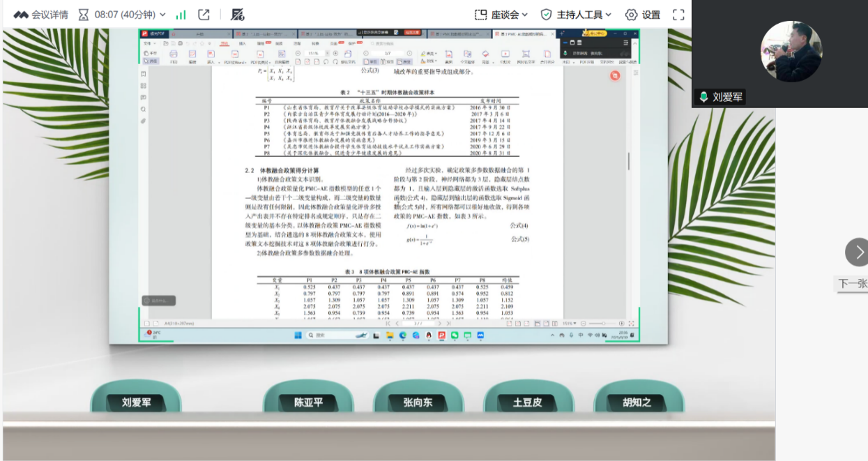Select the 胡知之 seat nameplate
This screenshot has width=868, height=461.
click(x=637, y=402)
